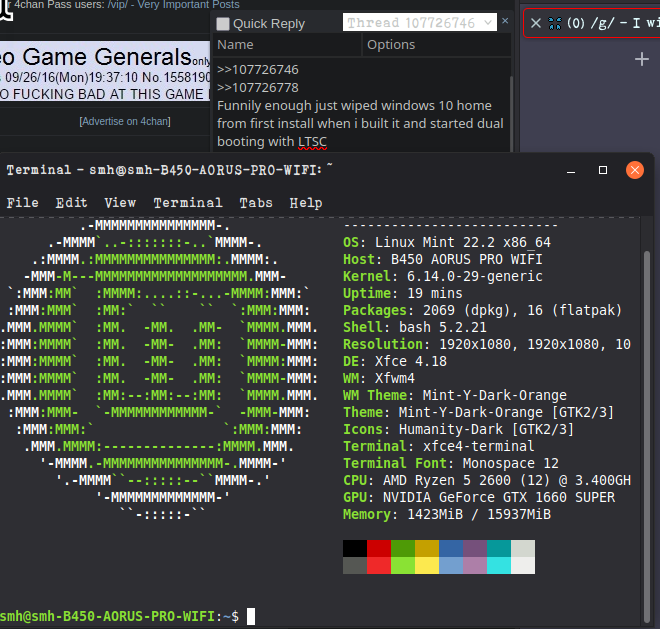Click the Uptime 19 mins line
Screen dimensions: 660x629
click(x=403, y=293)
